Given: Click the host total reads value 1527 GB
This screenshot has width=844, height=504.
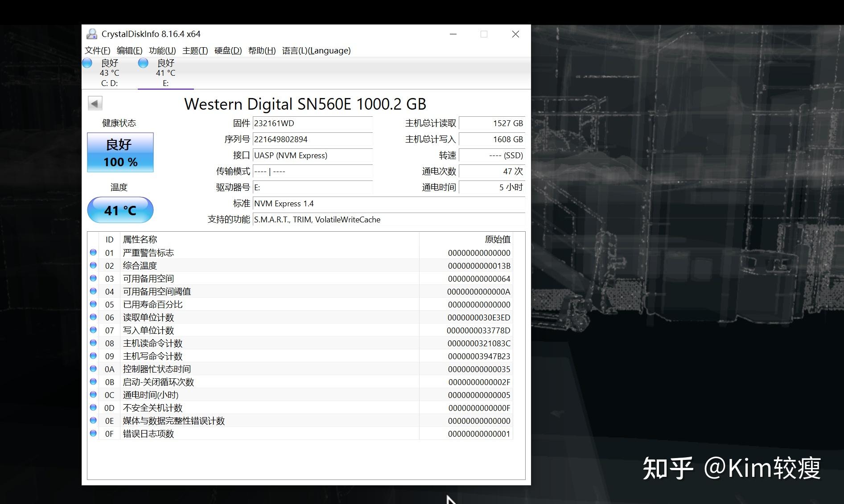Looking at the screenshot, I should (x=492, y=123).
